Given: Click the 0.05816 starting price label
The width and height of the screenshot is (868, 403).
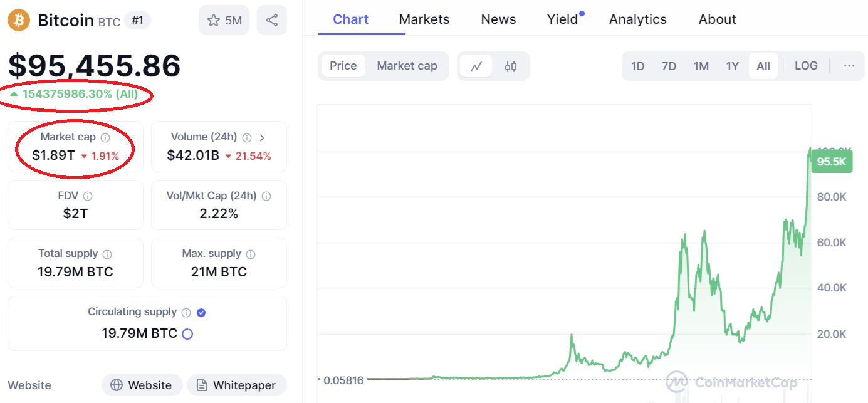Looking at the screenshot, I should pyautogui.click(x=344, y=379).
